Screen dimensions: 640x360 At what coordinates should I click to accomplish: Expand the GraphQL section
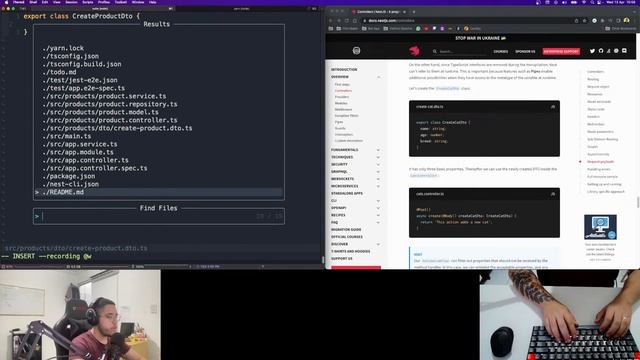pos(378,172)
